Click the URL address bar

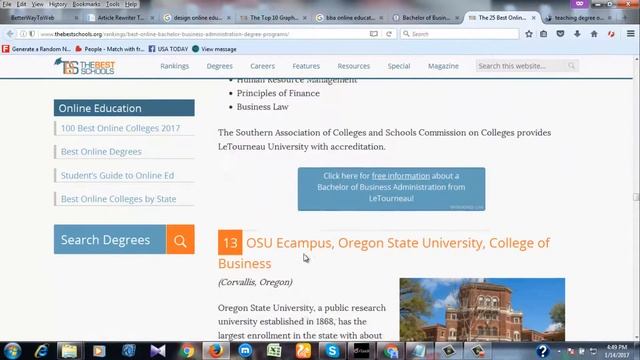[203, 34]
